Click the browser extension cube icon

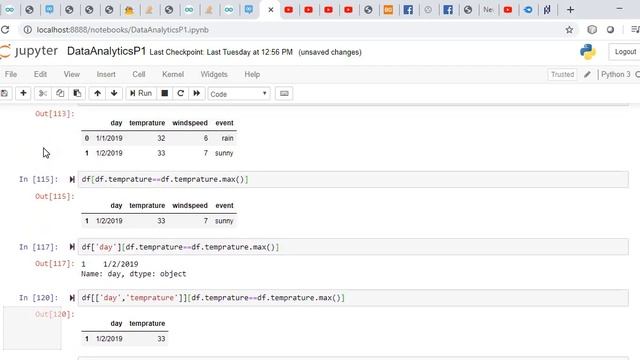(x=592, y=30)
